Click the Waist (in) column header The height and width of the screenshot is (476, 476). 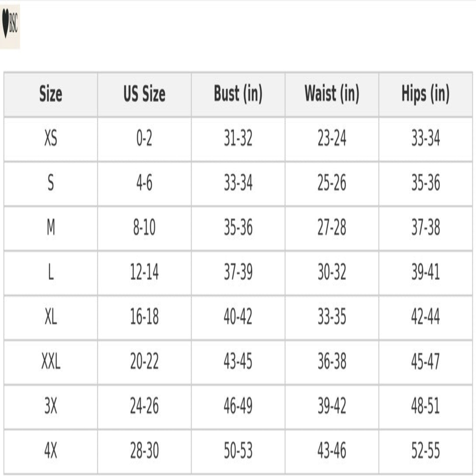tap(332, 94)
